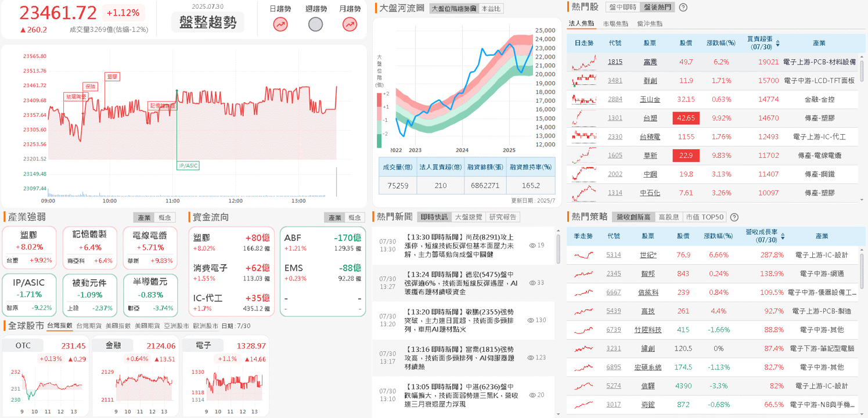Switch 資金流向 panel to 概念 view

355,218
